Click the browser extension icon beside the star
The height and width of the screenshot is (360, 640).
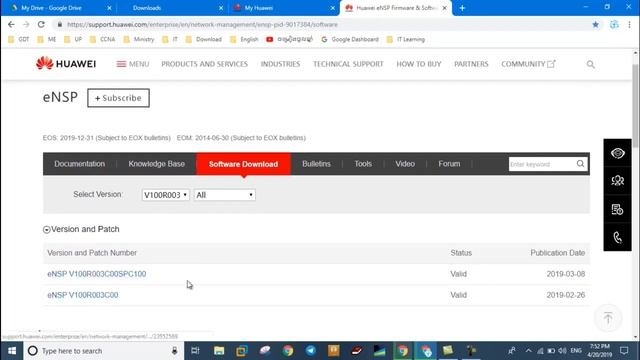614,24
